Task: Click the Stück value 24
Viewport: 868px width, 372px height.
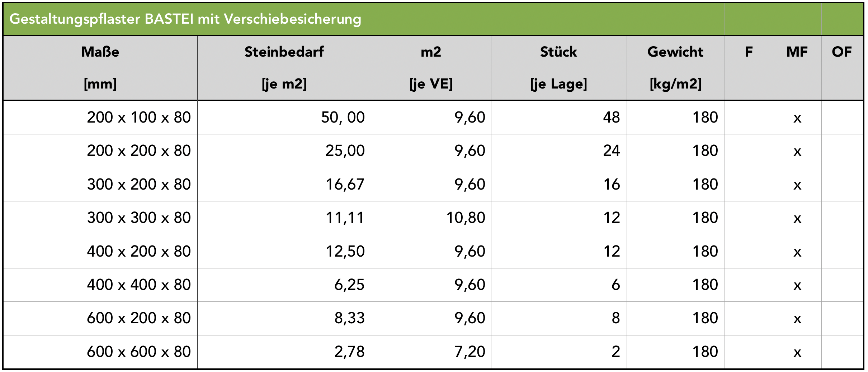Action: (x=612, y=151)
